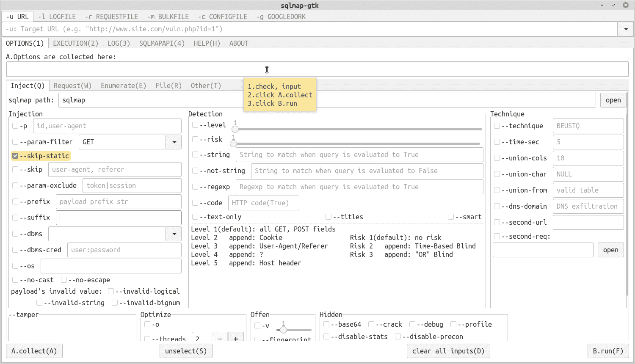Click the --risk slider handle
The width and height of the screenshot is (635, 364).
tap(233, 143)
